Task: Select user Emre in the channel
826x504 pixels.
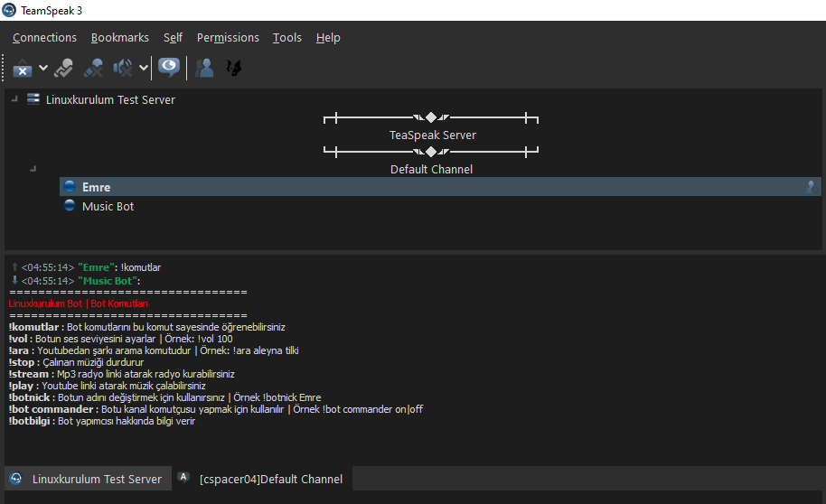Action: 440,187
